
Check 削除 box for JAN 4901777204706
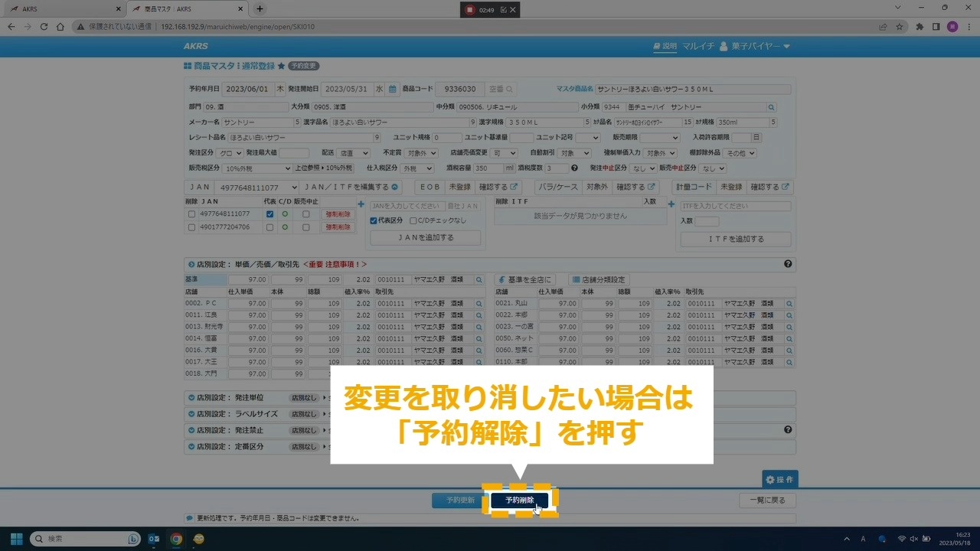click(191, 227)
